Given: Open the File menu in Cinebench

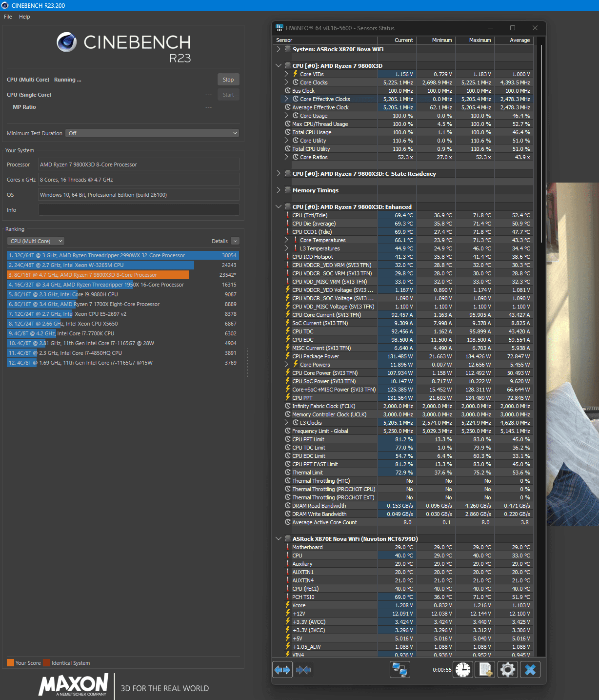Looking at the screenshot, I should pos(8,17).
